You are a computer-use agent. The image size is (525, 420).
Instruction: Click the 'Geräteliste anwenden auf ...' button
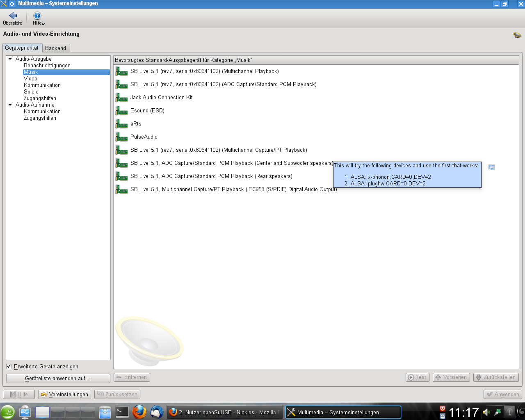pyautogui.click(x=58, y=378)
